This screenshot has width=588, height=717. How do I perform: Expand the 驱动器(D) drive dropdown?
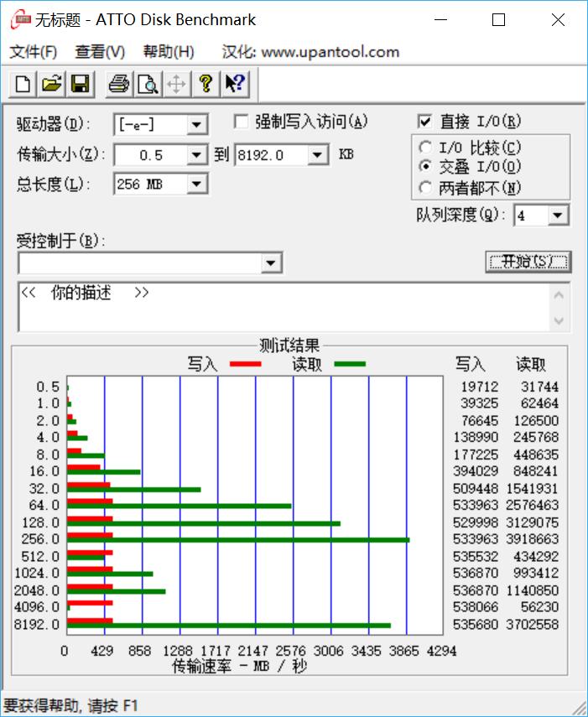[x=196, y=124]
